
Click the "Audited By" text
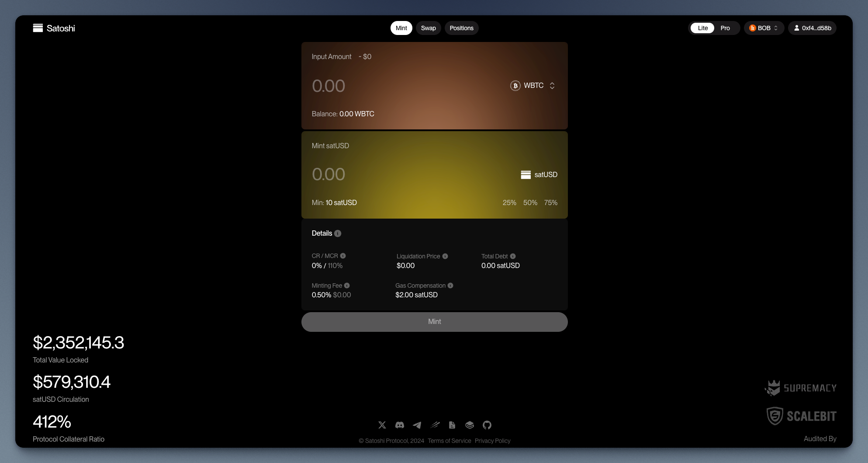pyautogui.click(x=820, y=439)
